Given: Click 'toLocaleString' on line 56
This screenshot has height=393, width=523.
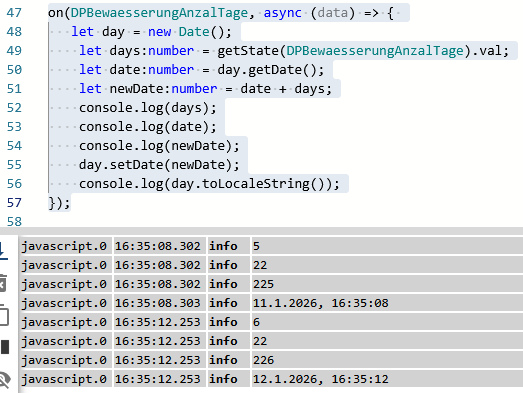Looking at the screenshot, I should click(x=255, y=184).
